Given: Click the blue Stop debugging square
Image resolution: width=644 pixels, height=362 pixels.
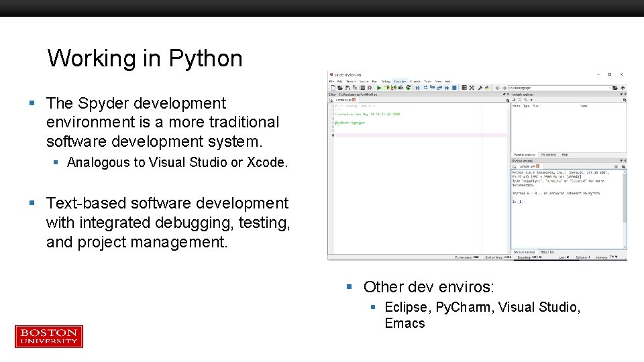Looking at the screenshot, I should click(454, 88).
